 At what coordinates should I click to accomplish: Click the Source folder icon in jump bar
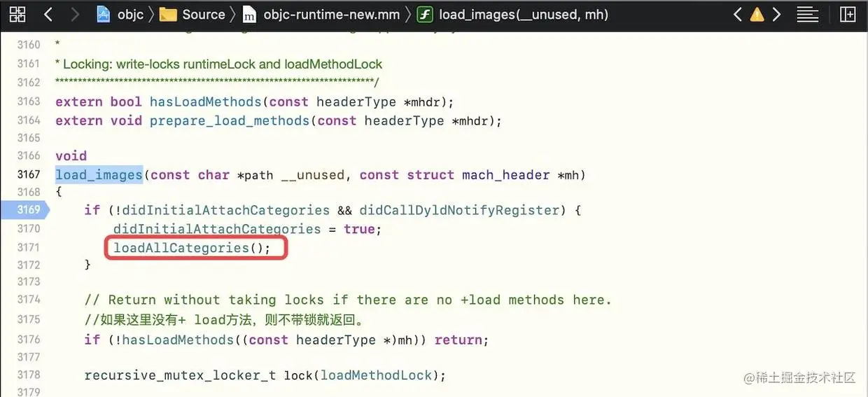click(x=168, y=15)
